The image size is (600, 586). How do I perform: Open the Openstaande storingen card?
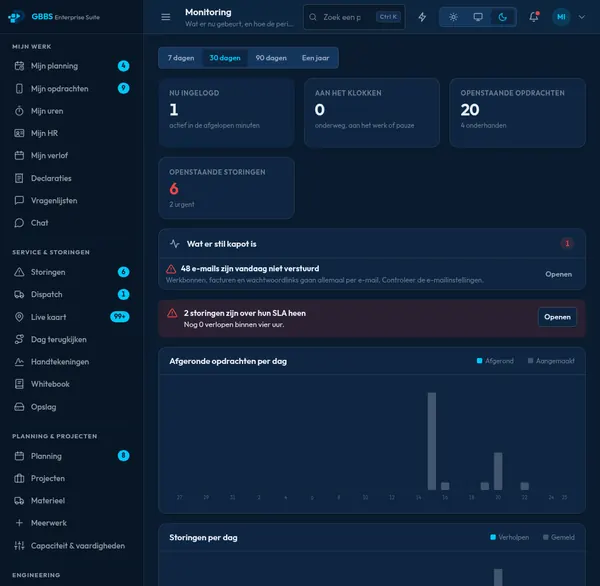226,188
